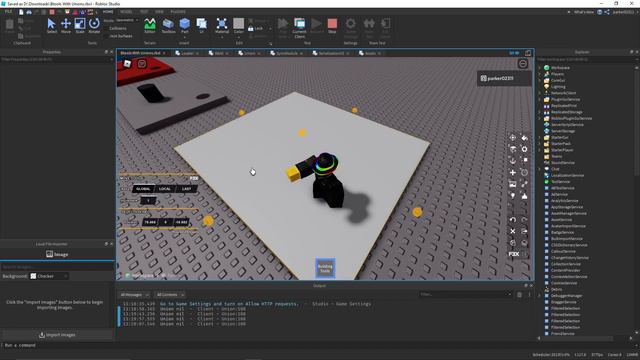Click the building tools Undo arrow

click(513, 220)
